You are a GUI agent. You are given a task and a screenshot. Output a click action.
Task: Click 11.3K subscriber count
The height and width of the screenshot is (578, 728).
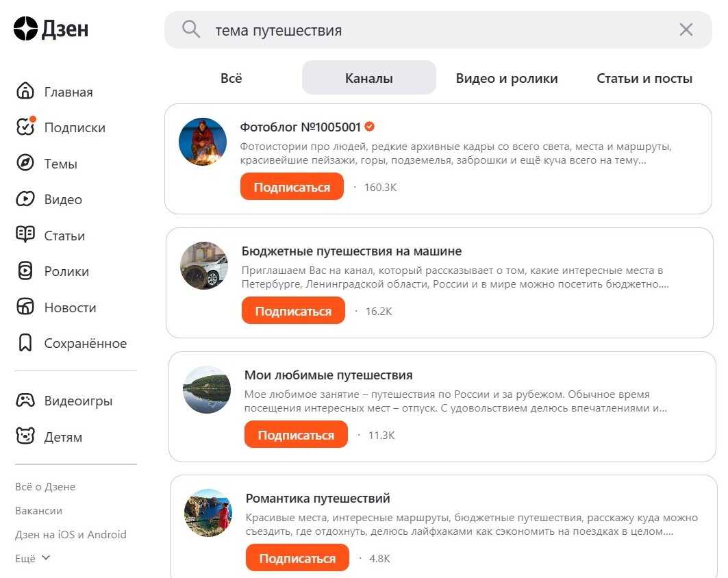[x=381, y=435]
